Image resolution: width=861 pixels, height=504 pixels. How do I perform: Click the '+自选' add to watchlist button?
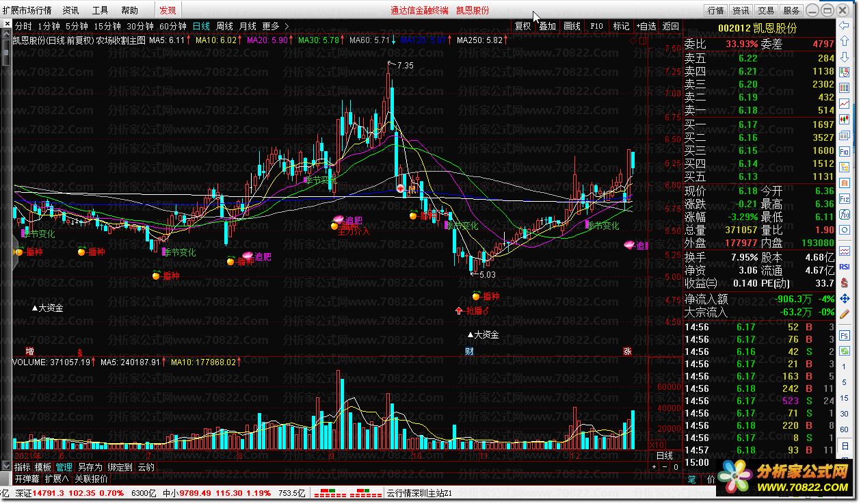click(646, 26)
